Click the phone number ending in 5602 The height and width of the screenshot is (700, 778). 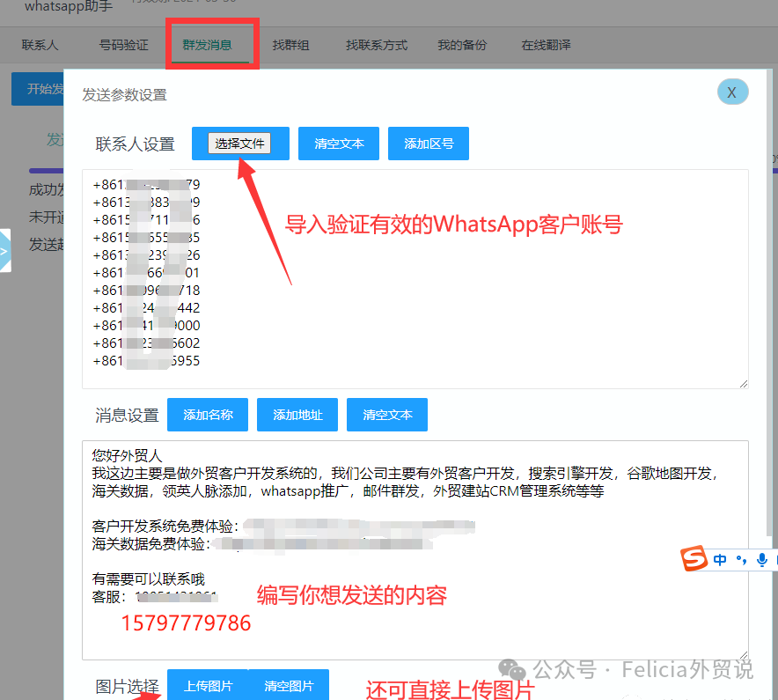coord(146,343)
